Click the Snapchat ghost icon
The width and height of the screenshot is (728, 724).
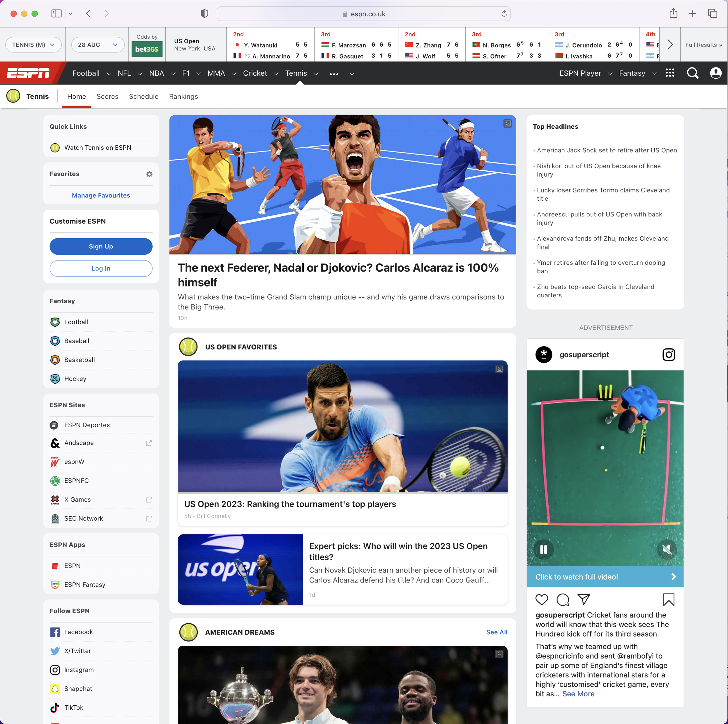click(x=55, y=688)
